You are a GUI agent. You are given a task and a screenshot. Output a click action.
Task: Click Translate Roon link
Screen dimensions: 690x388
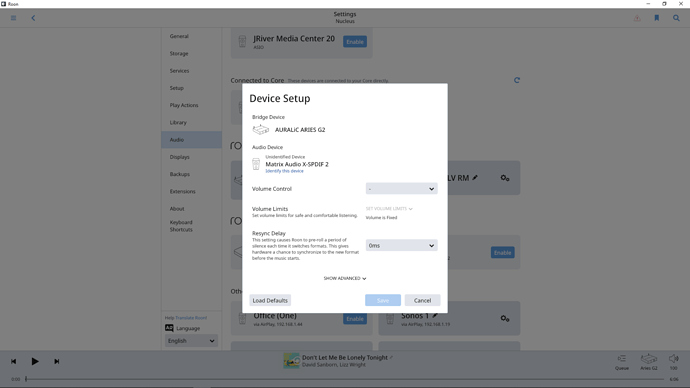tap(191, 318)
